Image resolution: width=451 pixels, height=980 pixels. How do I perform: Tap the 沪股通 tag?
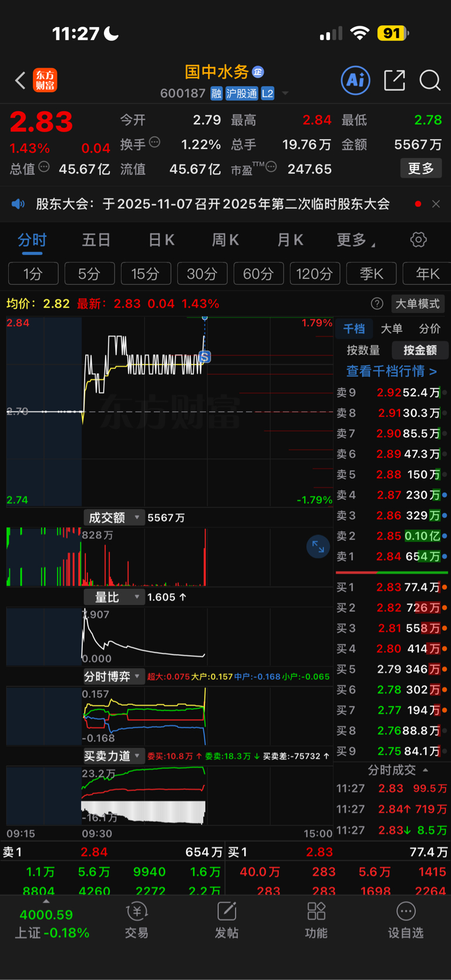click(x=241, y=93)
